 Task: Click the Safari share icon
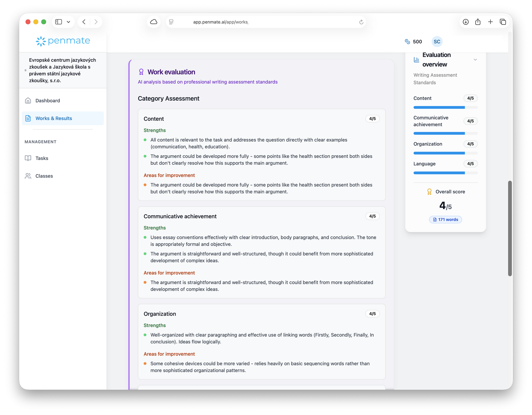[478, 22]
